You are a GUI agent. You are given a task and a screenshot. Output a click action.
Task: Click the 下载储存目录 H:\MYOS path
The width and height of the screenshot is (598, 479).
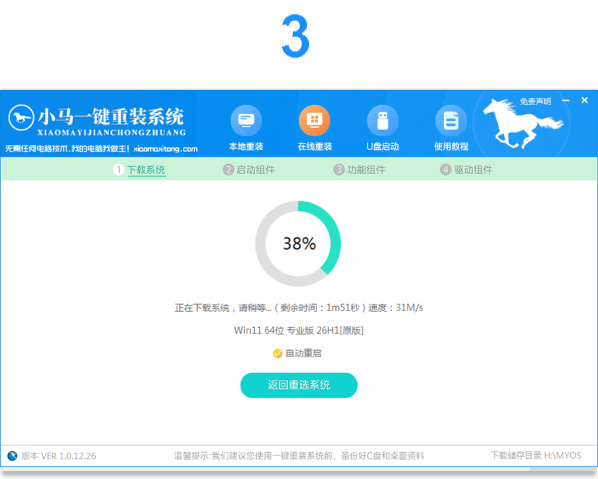(x=536, y=455)
